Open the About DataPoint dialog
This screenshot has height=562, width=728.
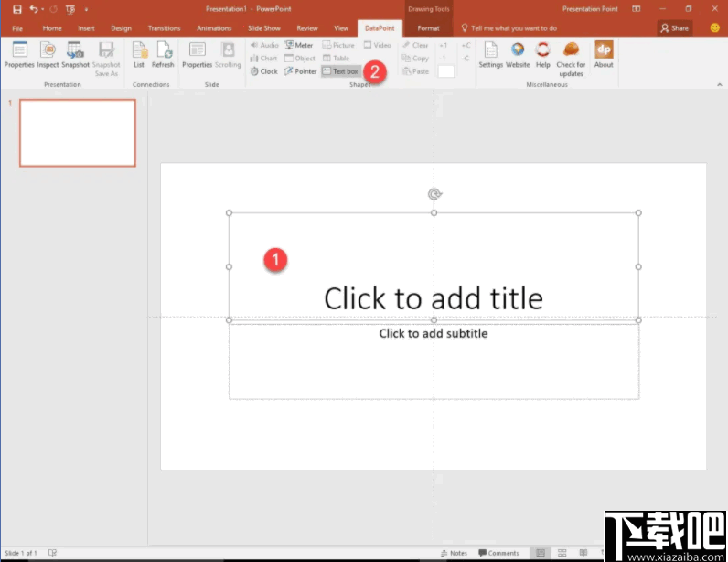604,55
